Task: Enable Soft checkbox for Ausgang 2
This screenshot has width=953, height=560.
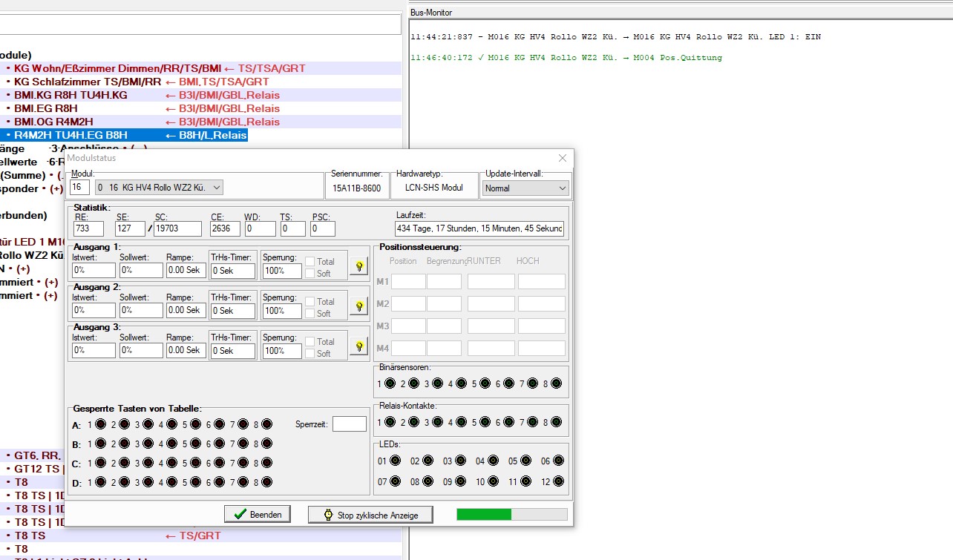Action: coord(310,313)
